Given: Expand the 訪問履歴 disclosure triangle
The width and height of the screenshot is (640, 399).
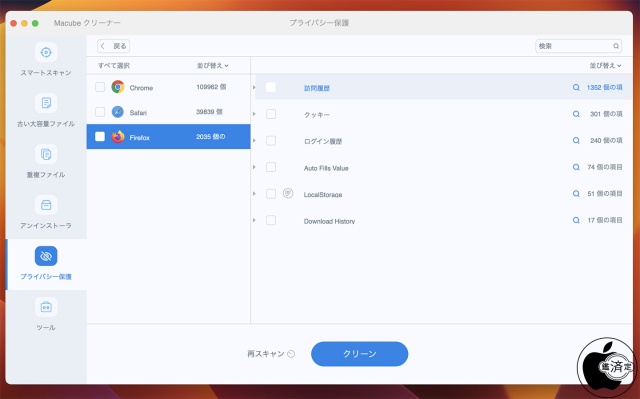Looking at the screenshot, I should [254, 87].
